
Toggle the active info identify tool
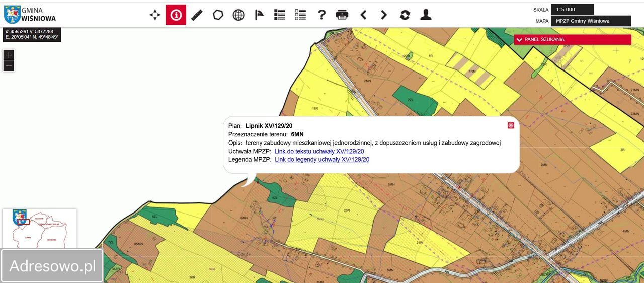point(176,15)
